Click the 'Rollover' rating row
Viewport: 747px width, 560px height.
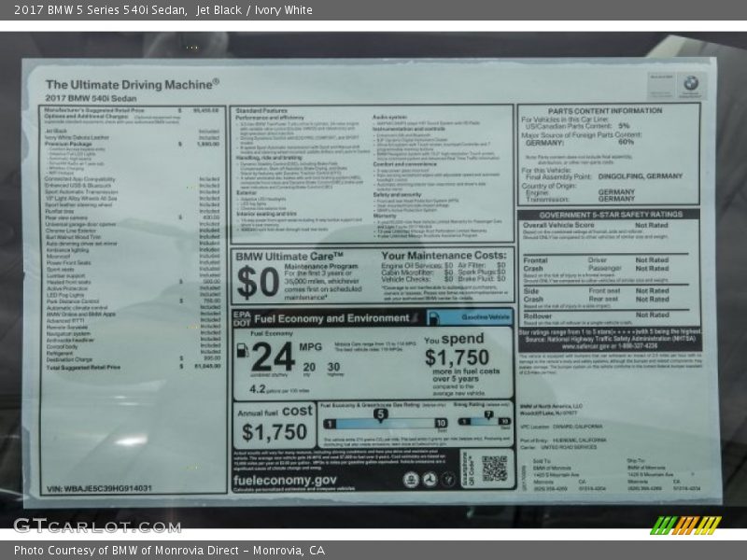pyautogui.click(x=596, y=315)
